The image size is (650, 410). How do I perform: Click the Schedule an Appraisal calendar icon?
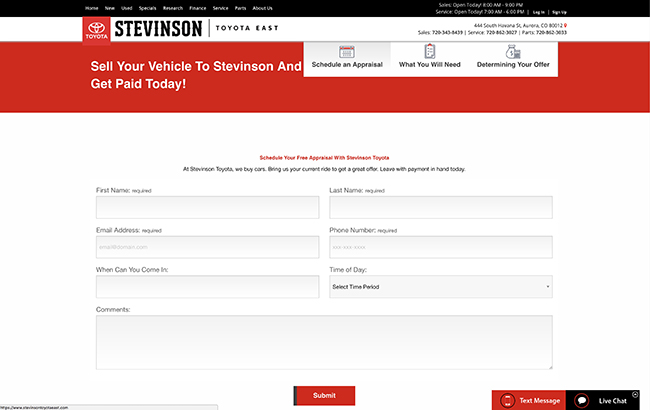click(347, 51)
